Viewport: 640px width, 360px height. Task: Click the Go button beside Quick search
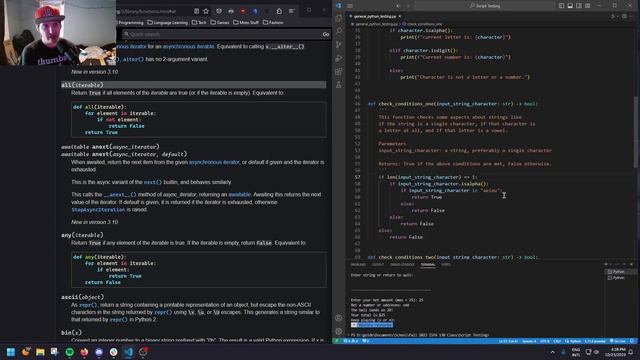point(326,34)
